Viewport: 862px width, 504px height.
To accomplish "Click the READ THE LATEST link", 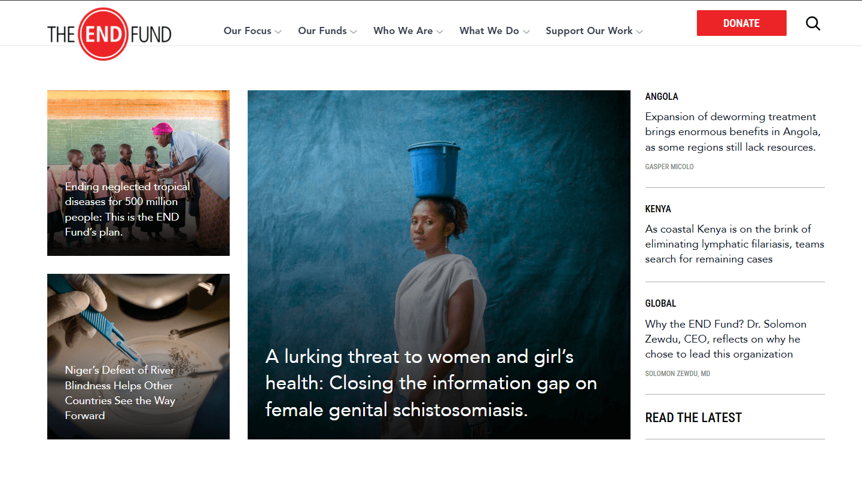I will pos(693,417).
